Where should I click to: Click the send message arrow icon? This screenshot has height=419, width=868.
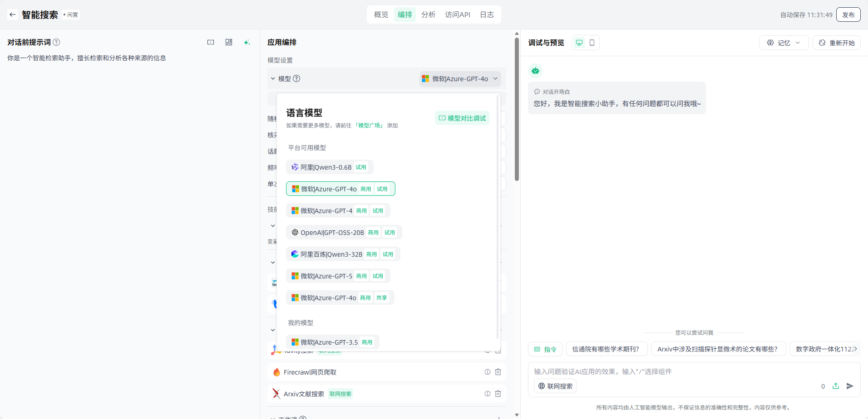point(850,386)
